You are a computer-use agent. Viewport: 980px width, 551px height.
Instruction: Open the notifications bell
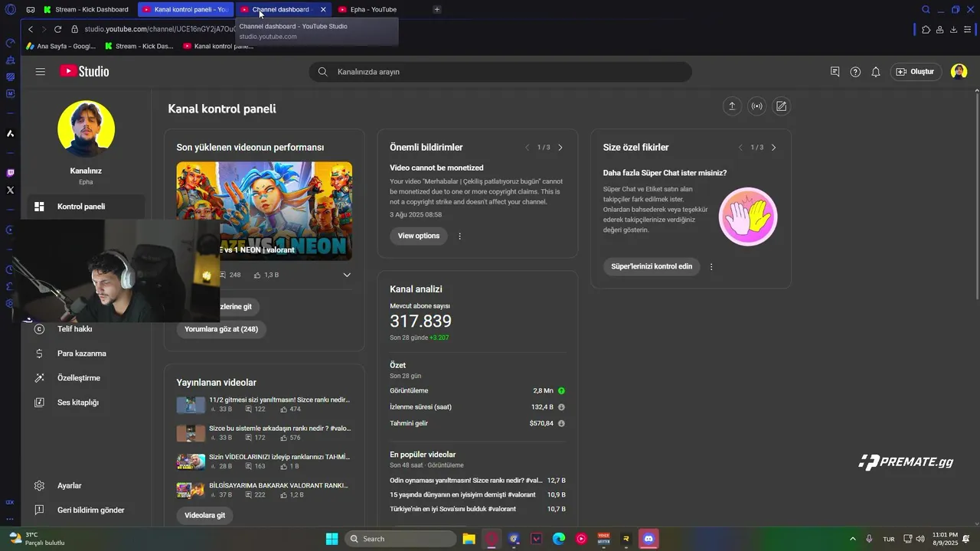click(x=876, y=71)
